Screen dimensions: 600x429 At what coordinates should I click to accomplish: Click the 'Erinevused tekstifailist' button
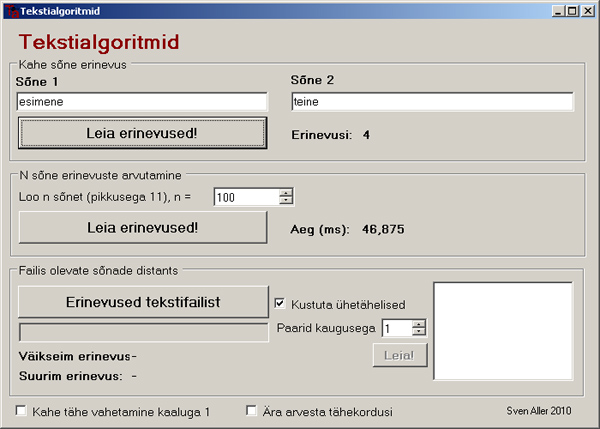point(143,301)
